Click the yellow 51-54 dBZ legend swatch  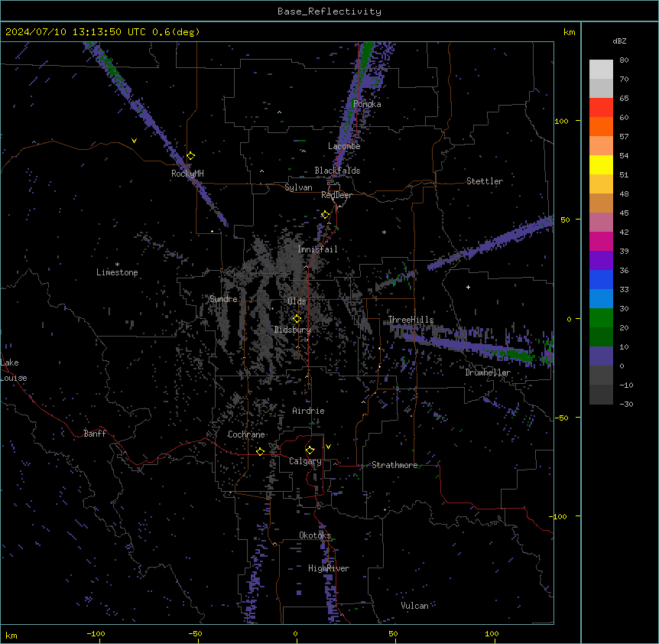click(x=601, y=165)
